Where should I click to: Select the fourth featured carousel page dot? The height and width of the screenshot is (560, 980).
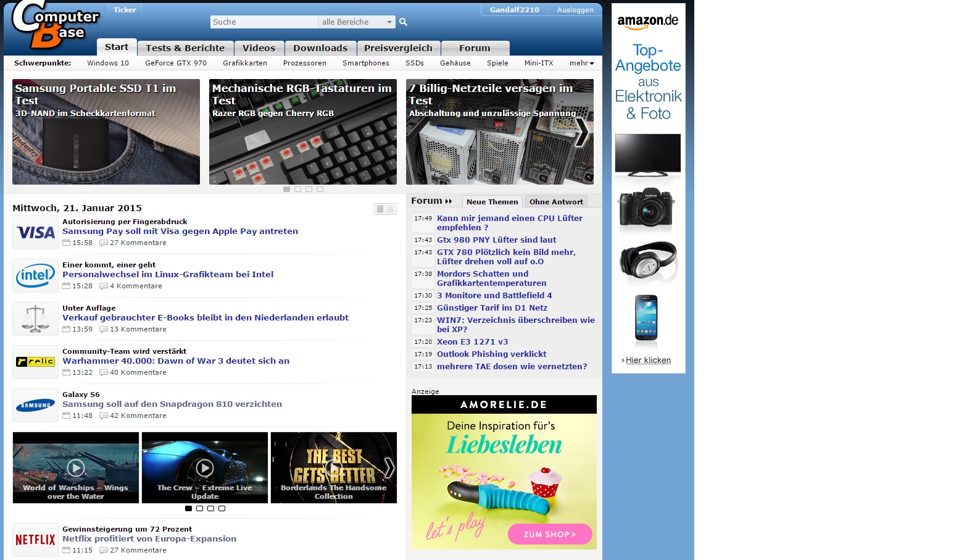[x=320, y=190]
